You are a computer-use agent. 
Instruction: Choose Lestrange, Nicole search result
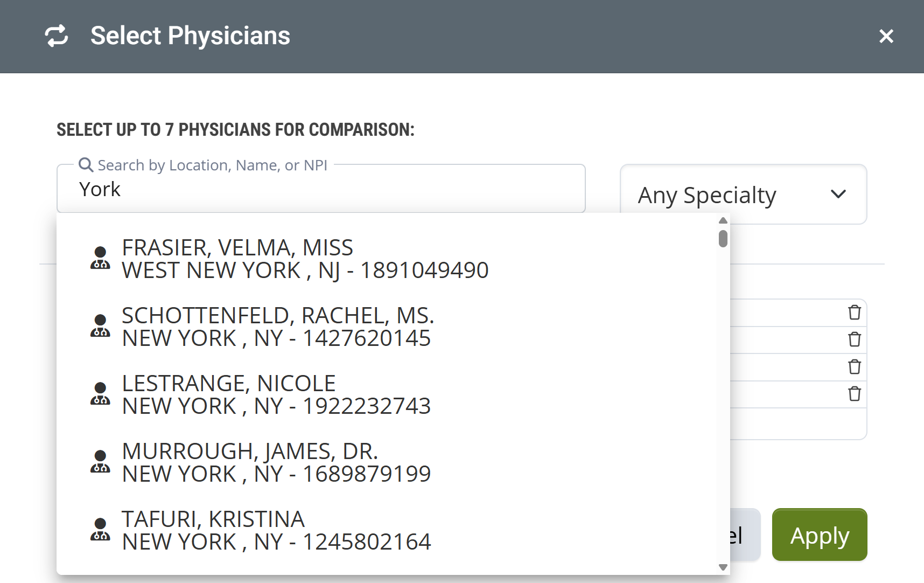point(276,395)
